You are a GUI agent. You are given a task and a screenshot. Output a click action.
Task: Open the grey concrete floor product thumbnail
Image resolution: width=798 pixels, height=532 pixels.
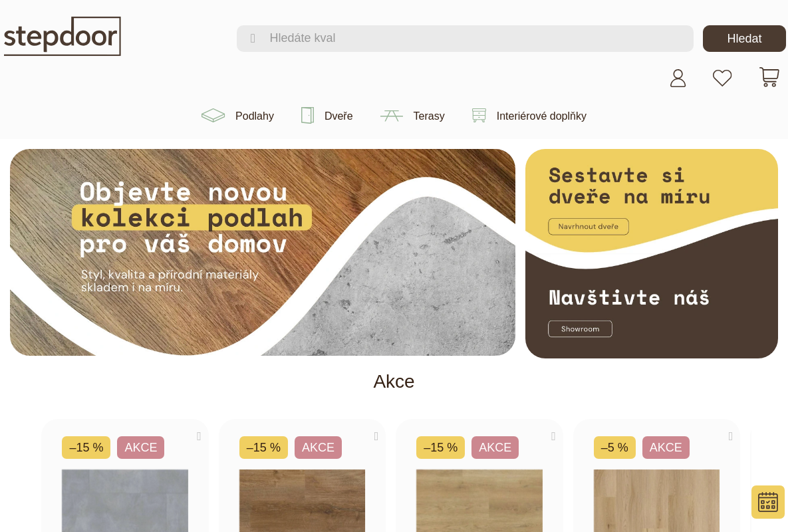125,501
